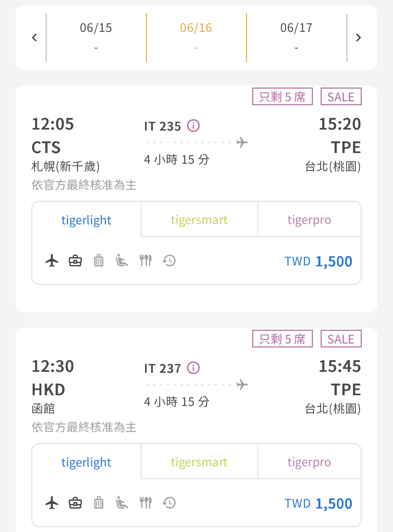The image size is (393, 532).
Task: Open info icon for flight IT 235
Action: pos(193,126)
